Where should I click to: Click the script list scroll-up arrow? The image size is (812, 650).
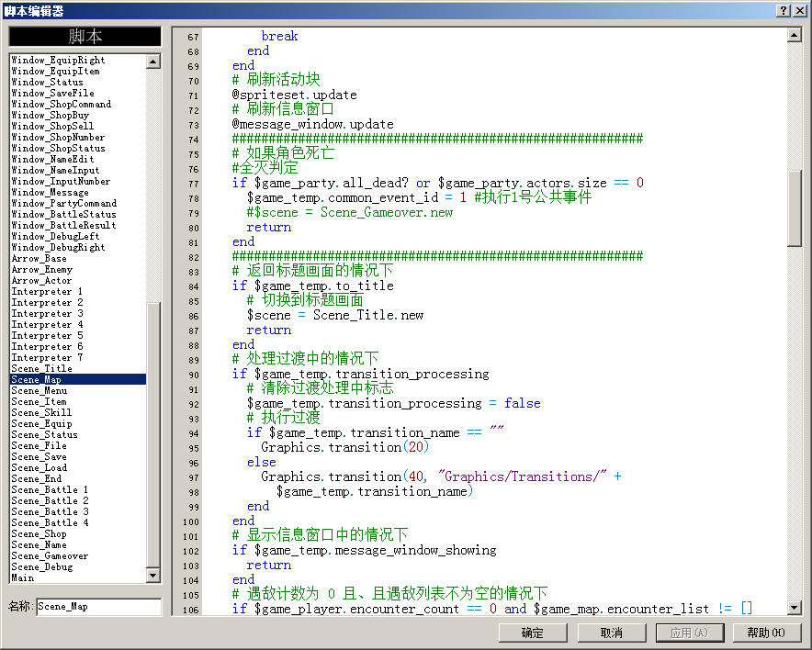click(x=152, y=62)
